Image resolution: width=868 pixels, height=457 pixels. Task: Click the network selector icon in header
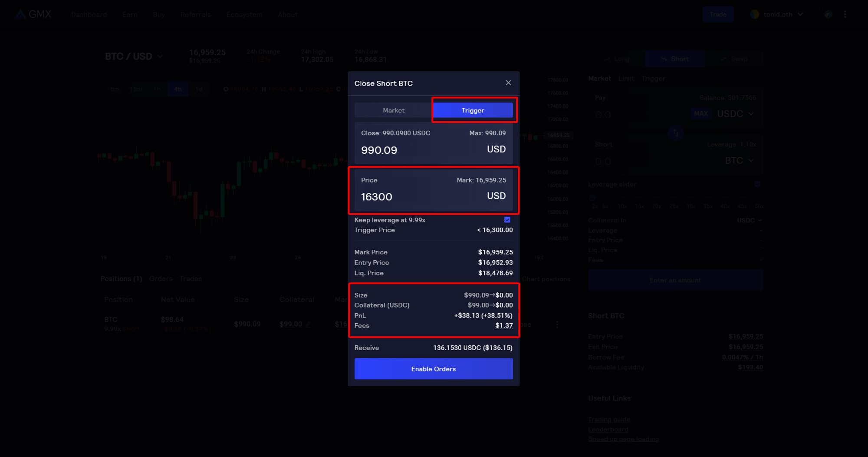828,14
